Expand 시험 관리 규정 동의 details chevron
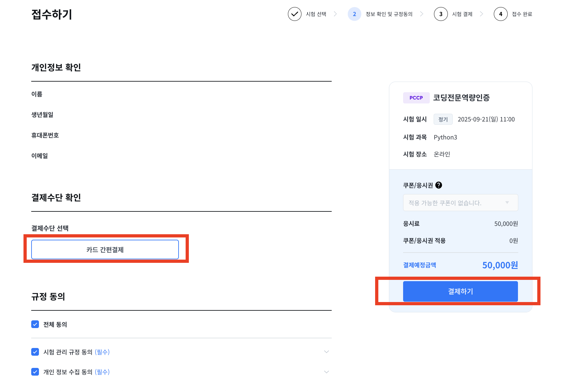 coord(326,352)
